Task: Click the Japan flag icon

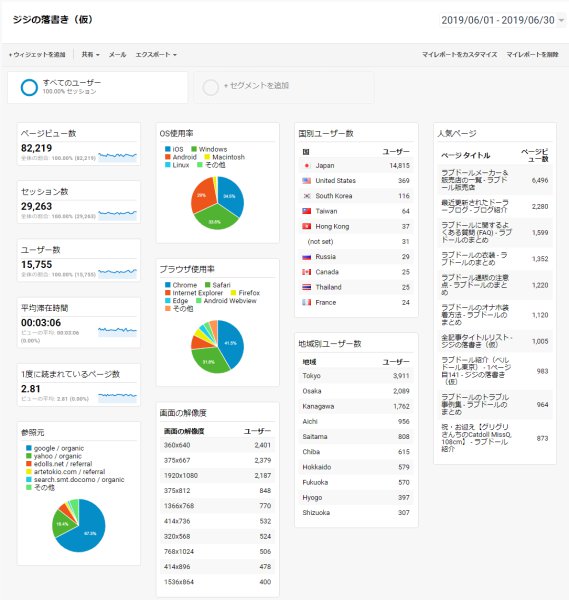Action: (x=307, y=166)
